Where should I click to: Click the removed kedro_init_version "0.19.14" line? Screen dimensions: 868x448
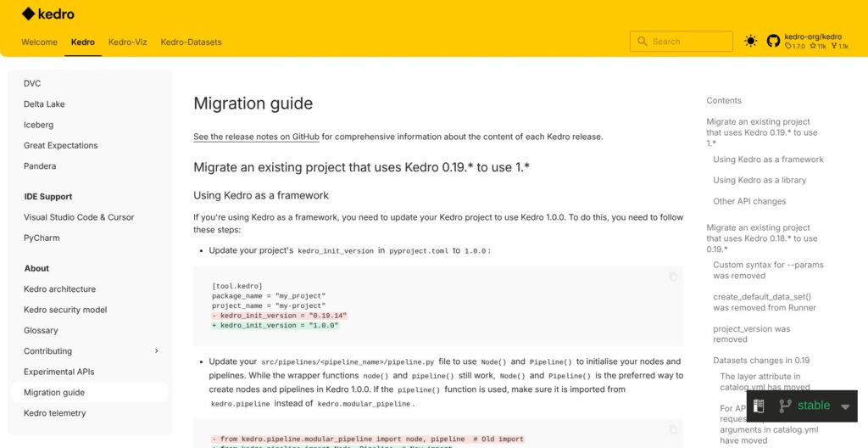(x=280, y=316)
